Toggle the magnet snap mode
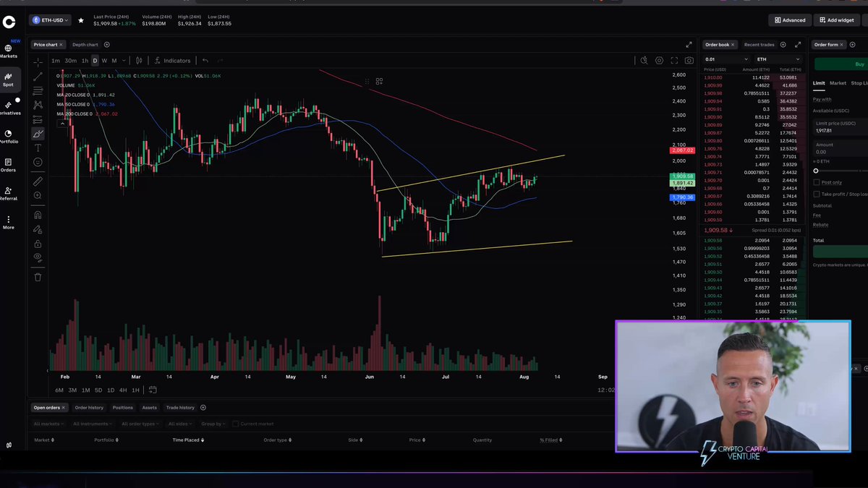The image size is (868, 488). coord(38,215)
